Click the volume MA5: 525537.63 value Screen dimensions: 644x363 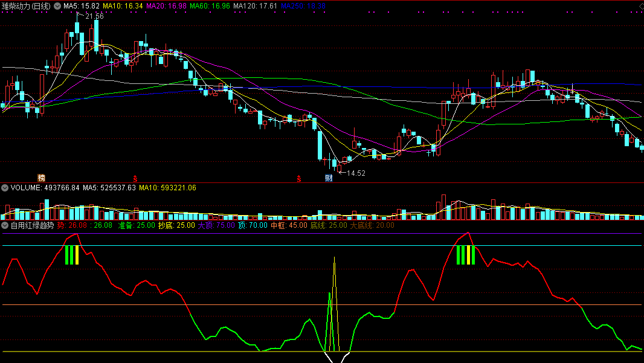click(x=109, y=188)
